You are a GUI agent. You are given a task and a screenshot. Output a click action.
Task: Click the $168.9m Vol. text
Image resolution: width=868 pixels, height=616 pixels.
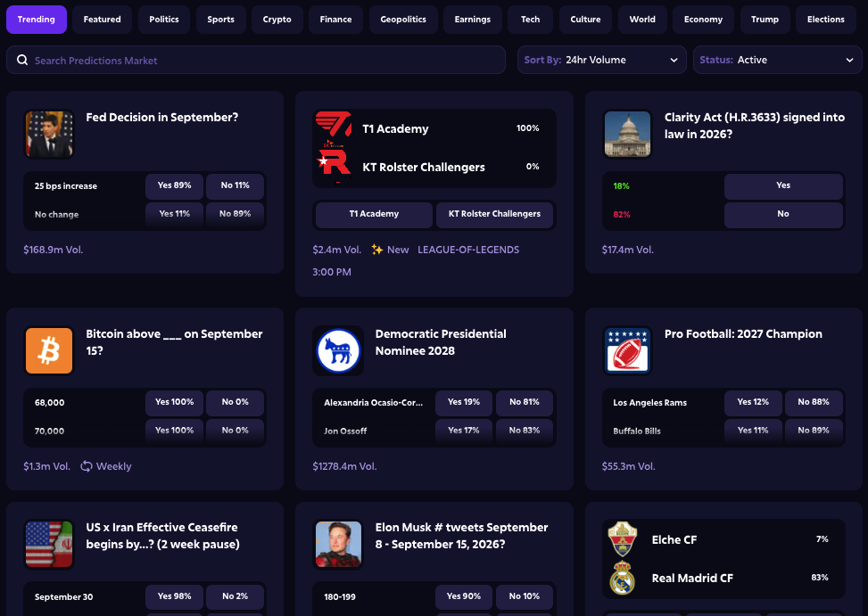click(x=54, y=250)
